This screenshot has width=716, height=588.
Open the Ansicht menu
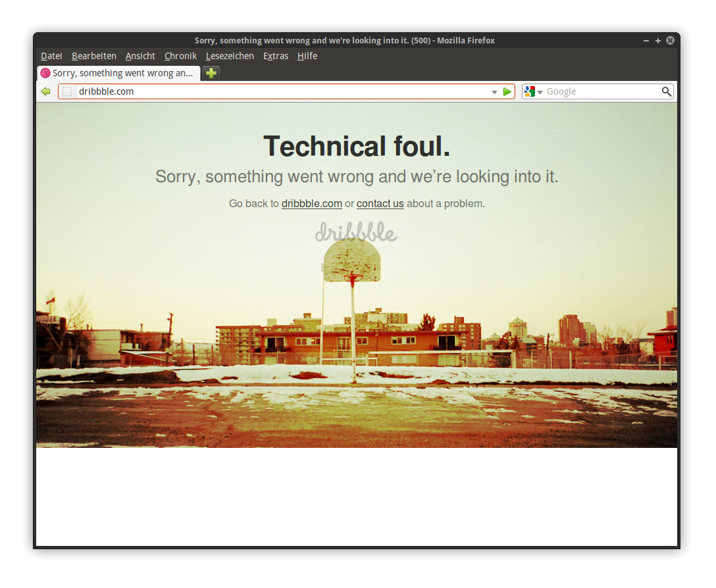140,56
